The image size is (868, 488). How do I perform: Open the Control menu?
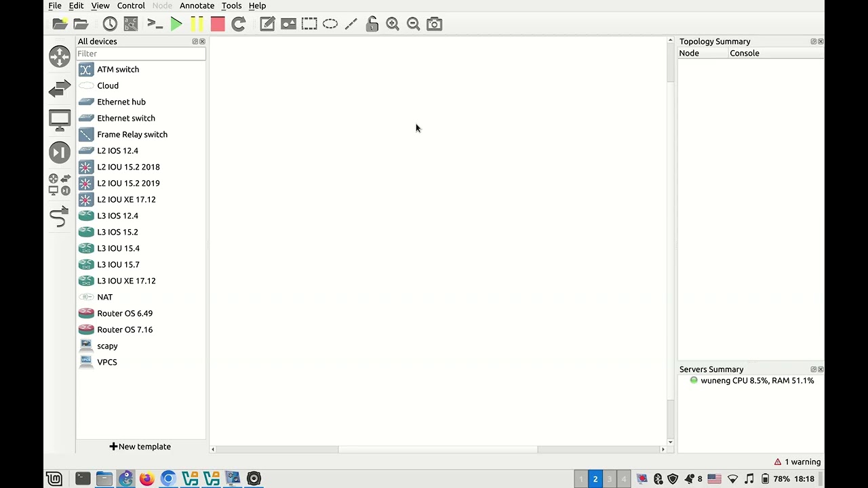(131, 5)
